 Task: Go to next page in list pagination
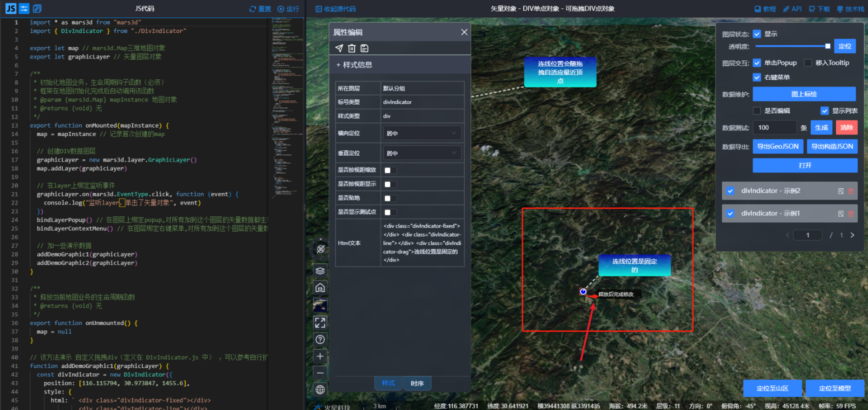[852, 235]
